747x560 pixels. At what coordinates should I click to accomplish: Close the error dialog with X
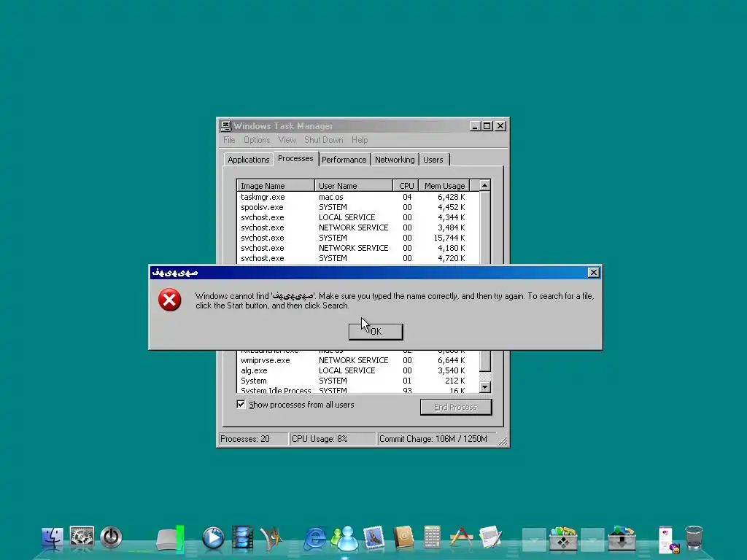(593, 273)
